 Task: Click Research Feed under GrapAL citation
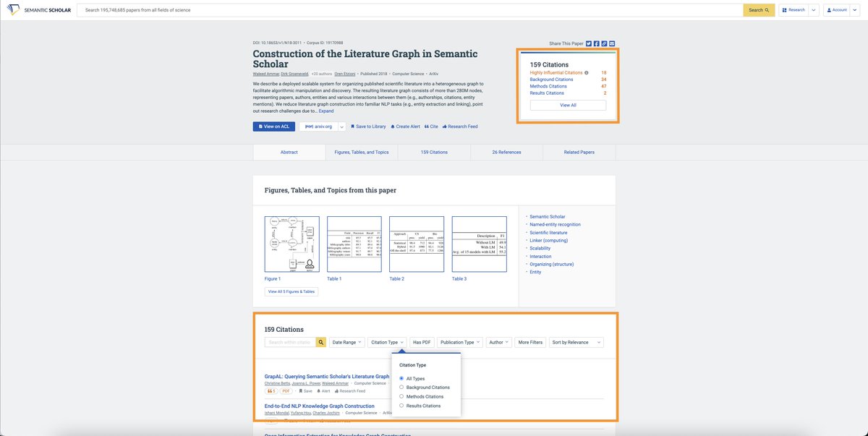(x=349, y=391)
